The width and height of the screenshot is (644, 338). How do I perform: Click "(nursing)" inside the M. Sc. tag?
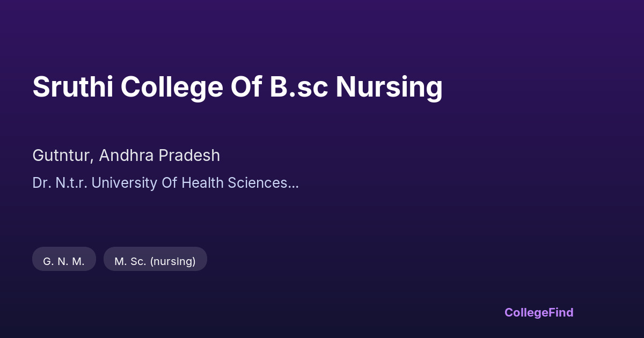[173, 261]
